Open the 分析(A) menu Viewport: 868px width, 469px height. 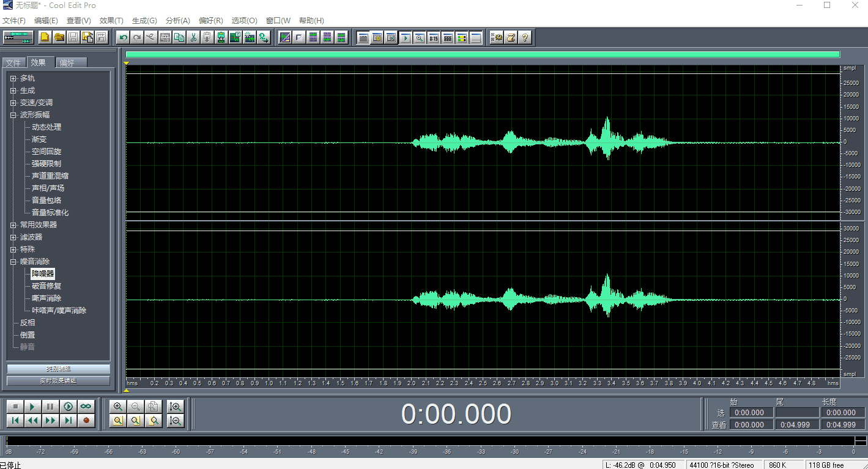(x=177, y=21)
